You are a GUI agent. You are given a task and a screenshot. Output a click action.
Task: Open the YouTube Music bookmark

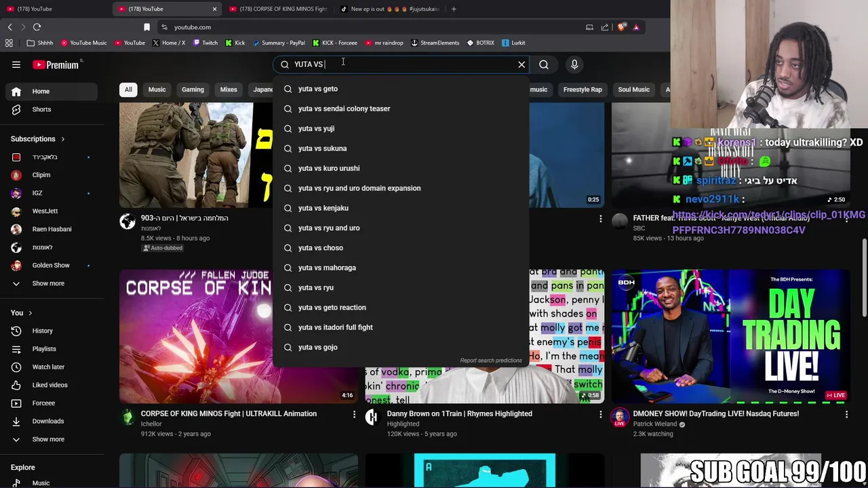[x=84, y=43]
